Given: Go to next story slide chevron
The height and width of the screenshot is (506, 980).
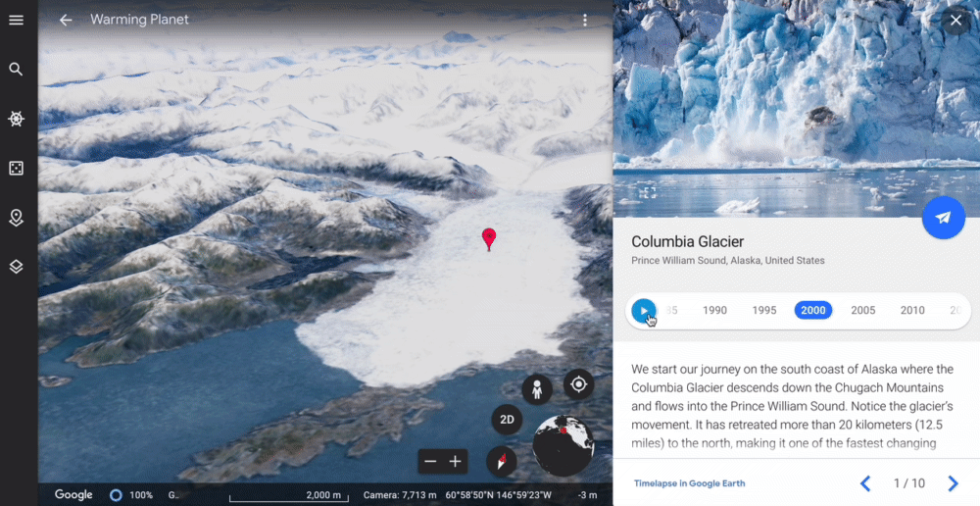Looking at the screenshot, I should pyautogui.click(x=953, y=482).
